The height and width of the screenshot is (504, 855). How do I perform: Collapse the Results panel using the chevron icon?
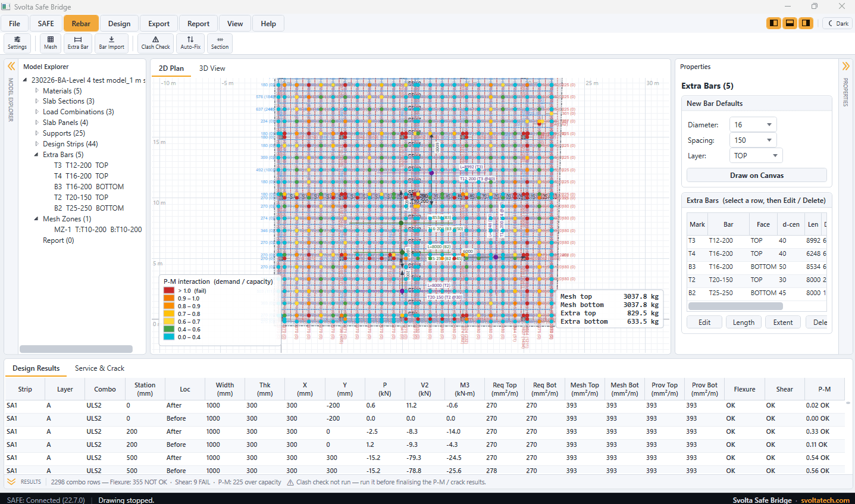(11, 482)
